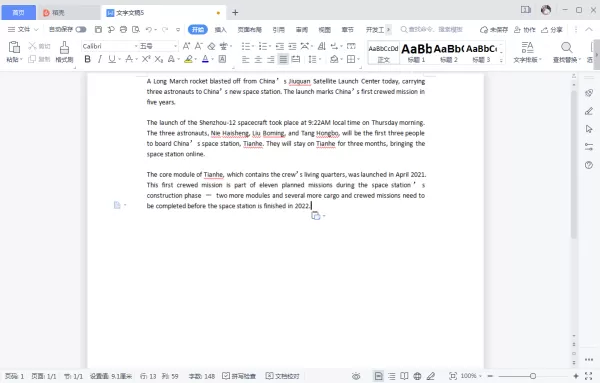Click the zoom slider handle

tap(533, 376)
